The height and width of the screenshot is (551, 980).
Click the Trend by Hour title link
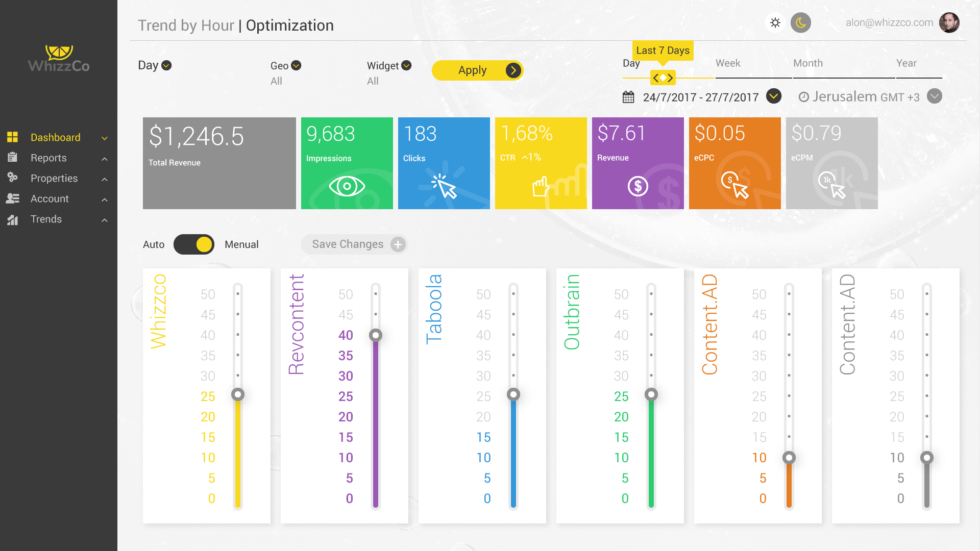[x=186, y=26]
